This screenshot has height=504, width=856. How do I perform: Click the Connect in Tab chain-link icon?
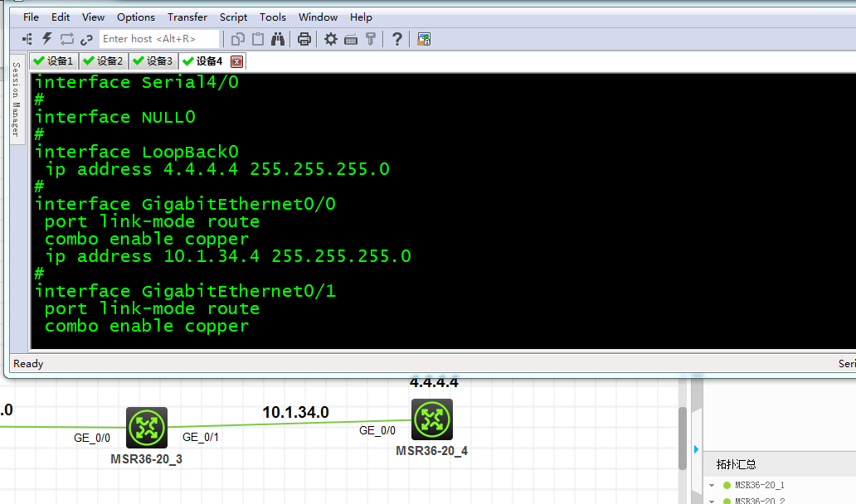(x=86, y=39)
